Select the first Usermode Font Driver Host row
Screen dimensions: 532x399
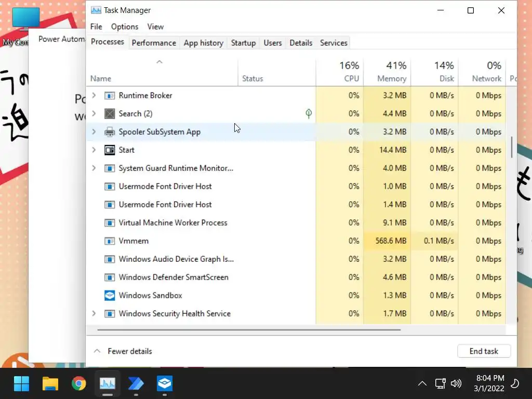click(297, 187)
